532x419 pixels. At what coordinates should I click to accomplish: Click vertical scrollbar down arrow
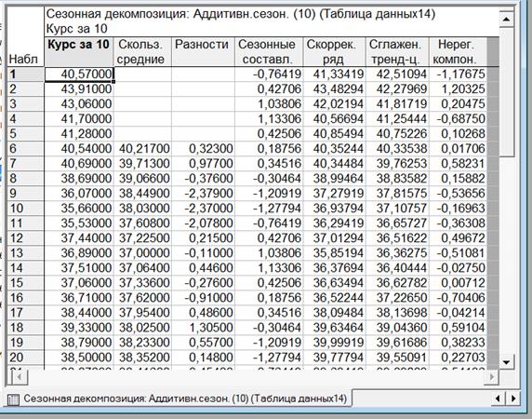[506, 362]
